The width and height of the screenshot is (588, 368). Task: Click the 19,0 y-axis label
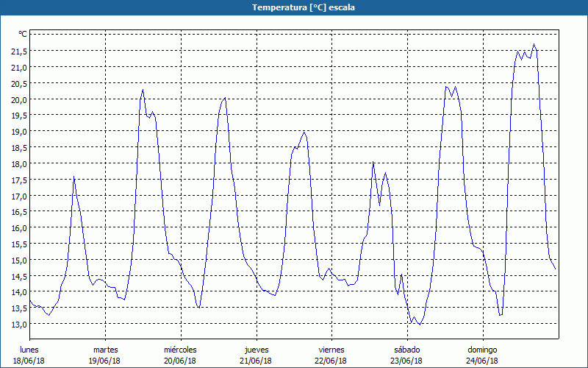pos(19,132)
